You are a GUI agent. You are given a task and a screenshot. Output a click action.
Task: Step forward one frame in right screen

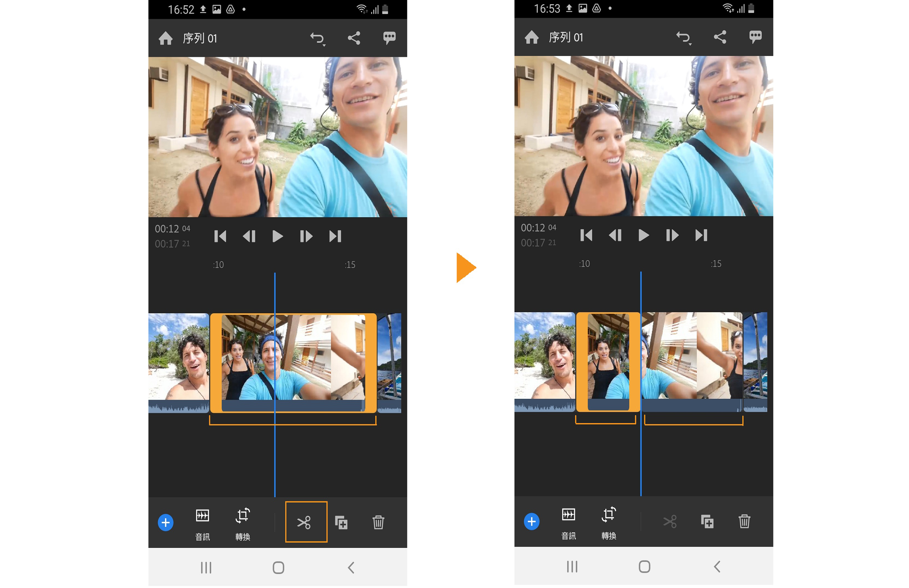point(672,236)
